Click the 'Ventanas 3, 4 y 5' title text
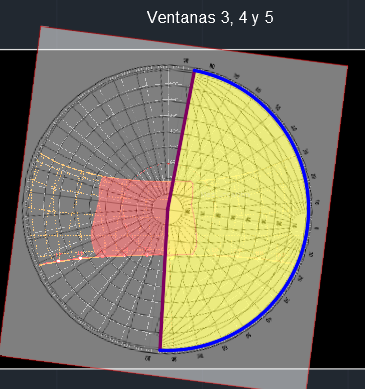Image resolution: width=365 pixels, height=389 pixels. click(x=210, y=17)
